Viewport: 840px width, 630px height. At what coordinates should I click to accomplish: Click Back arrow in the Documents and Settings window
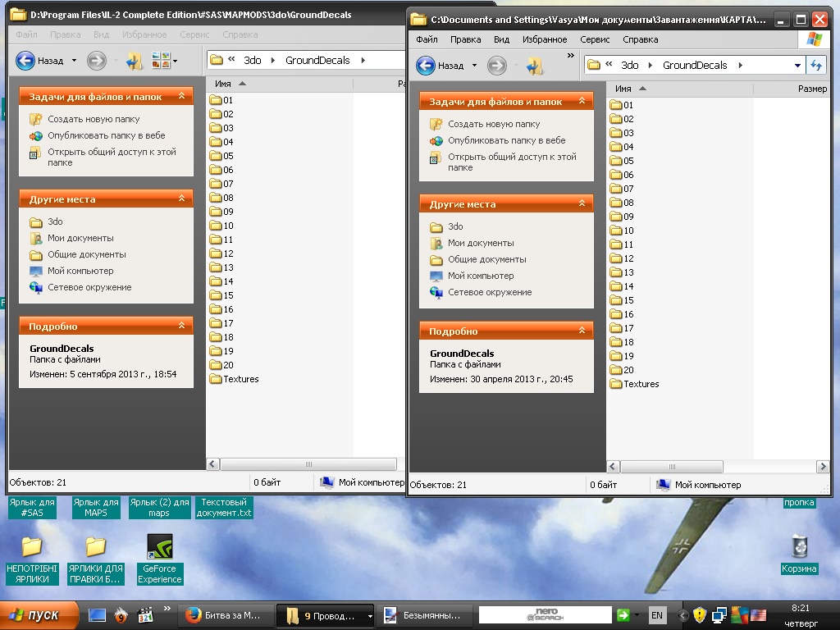(x=427, y=66)
